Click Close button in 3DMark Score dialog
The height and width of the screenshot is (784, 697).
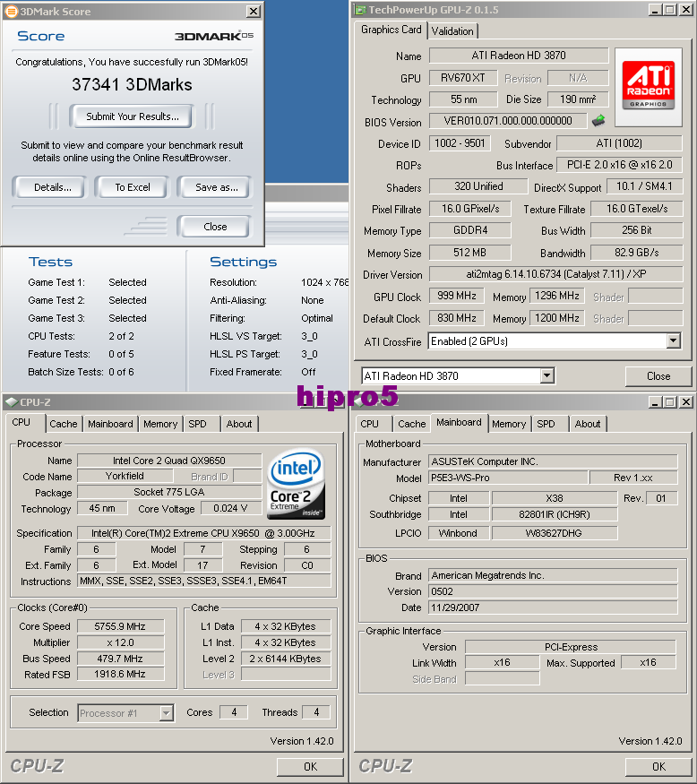tap(214, 227)
